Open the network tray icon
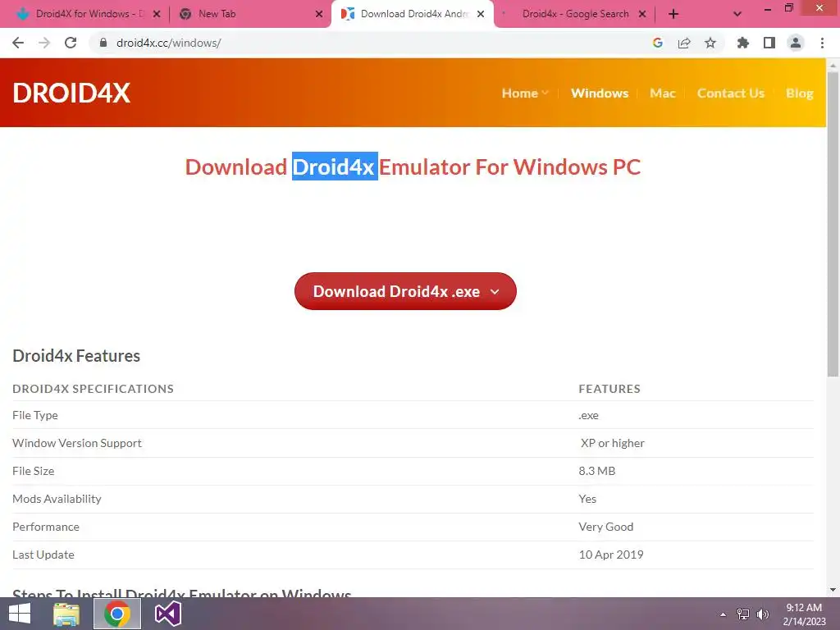Viewport: 840px width, 630px height. [x=742, y=614]
